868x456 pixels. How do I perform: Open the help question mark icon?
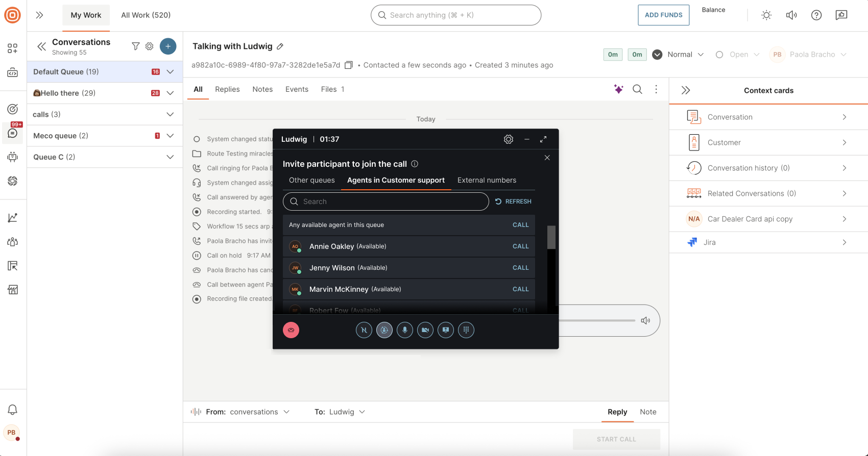point(816,15)
